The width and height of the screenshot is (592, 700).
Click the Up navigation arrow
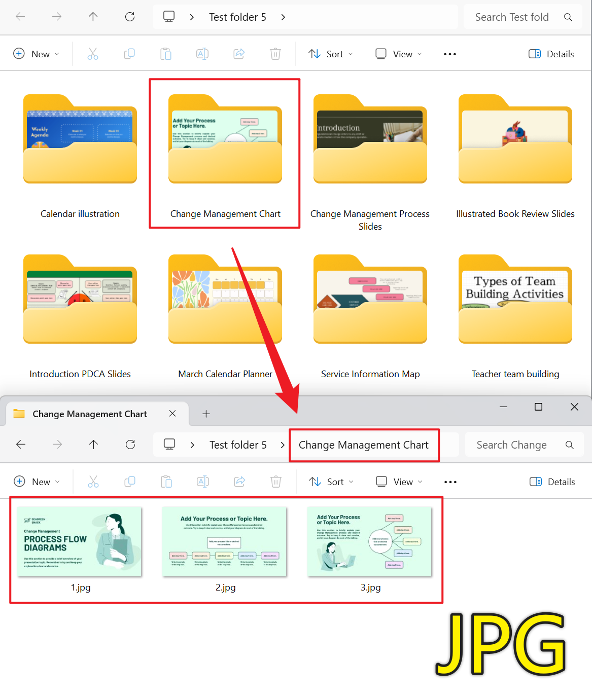93,17
